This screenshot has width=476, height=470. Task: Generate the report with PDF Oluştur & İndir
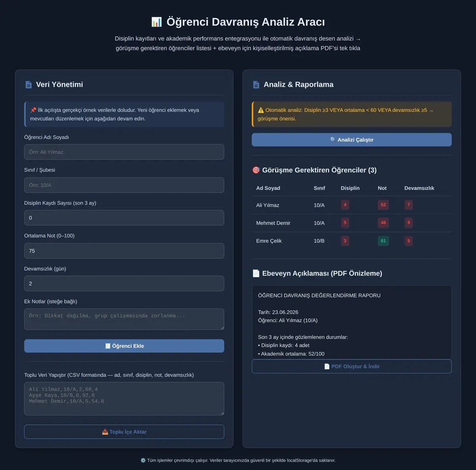[352, 367]
